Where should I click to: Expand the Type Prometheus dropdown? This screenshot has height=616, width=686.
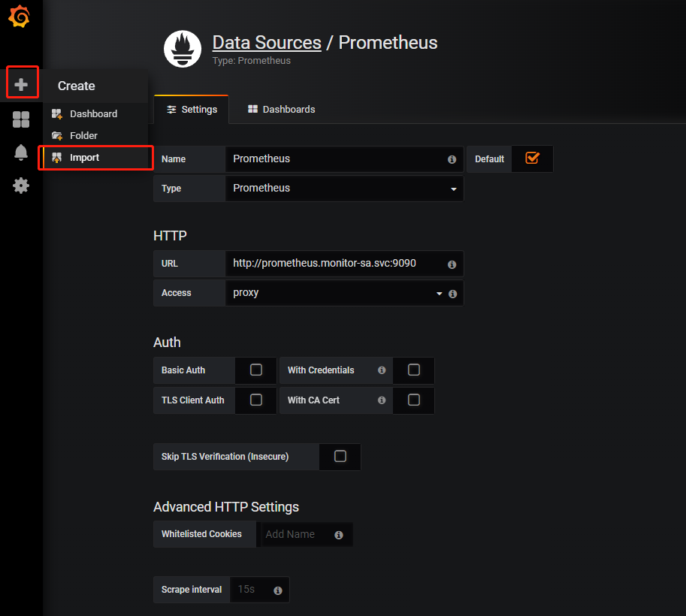click(344, 189)
